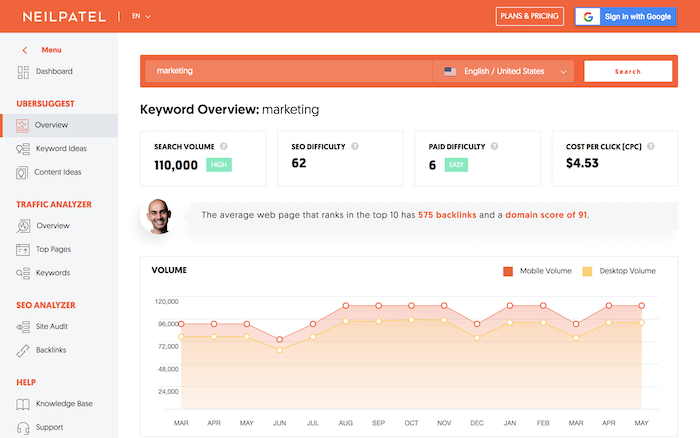700x438 pixels.
Task: Sign in with Google button
Action: [x=625, y=17]
